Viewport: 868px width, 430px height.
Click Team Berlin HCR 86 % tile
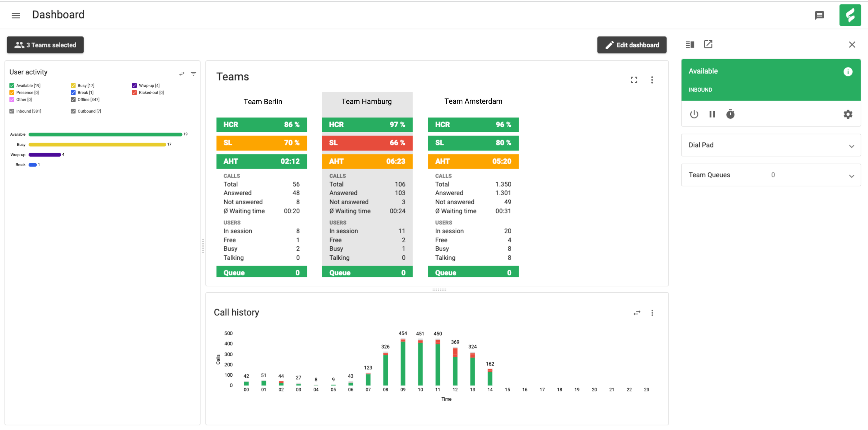(262, 125)
